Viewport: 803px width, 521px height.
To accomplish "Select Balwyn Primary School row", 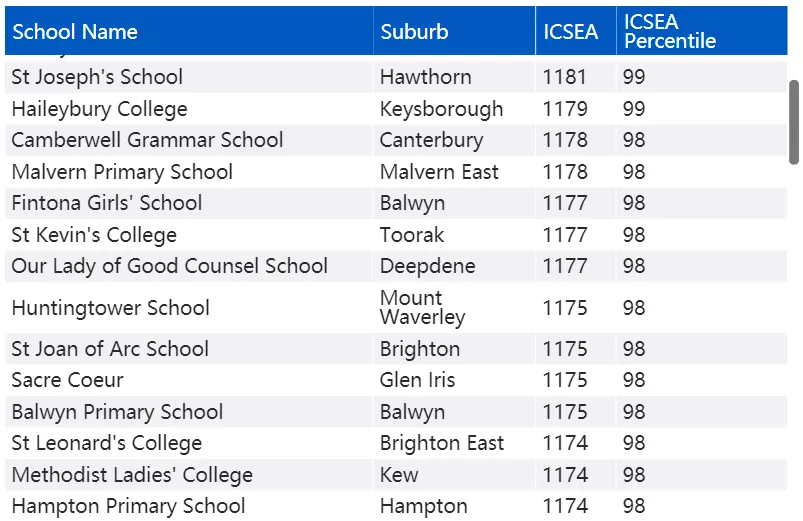I will click(x=396, y=412).
